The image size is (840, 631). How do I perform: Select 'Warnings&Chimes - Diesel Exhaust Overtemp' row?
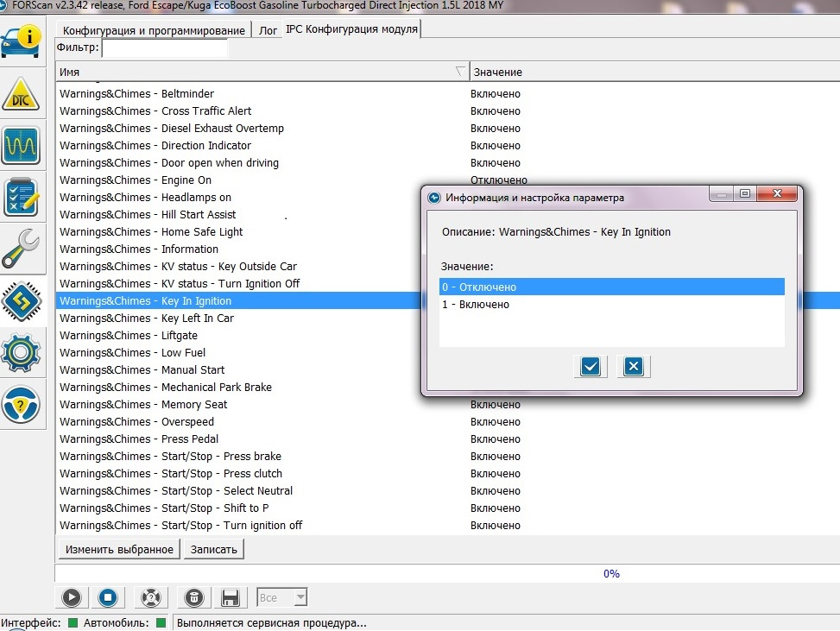448,128
